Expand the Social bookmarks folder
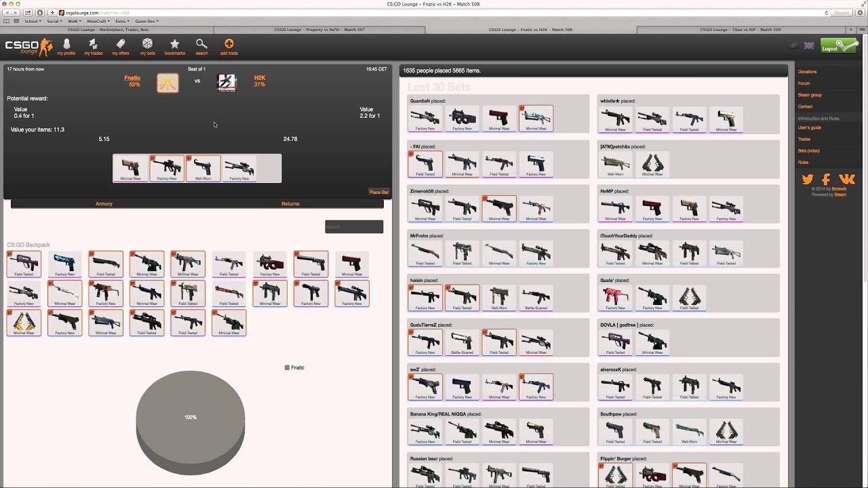The height and width of the screenshot is (488, 868). [x=55, y=21]
